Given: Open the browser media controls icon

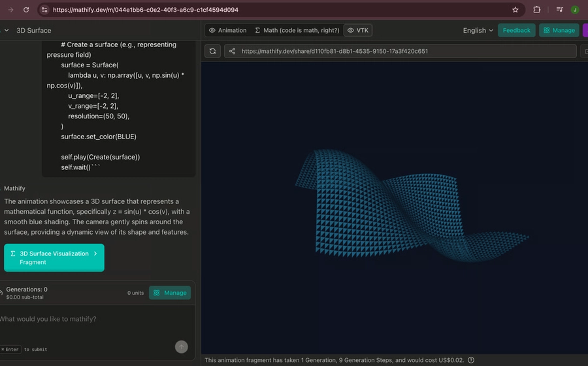Looking at the screenshot, I should pos(559,10).
